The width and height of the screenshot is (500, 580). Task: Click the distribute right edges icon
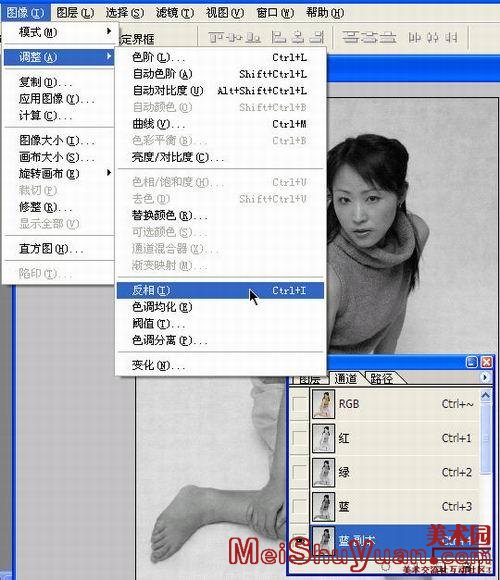coord(451,37)
